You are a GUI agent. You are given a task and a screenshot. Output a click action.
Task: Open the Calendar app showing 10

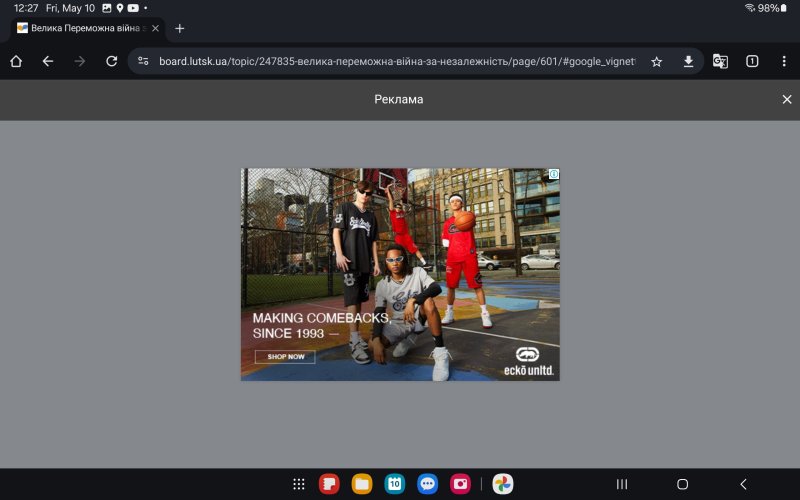(x=394, y=484)
